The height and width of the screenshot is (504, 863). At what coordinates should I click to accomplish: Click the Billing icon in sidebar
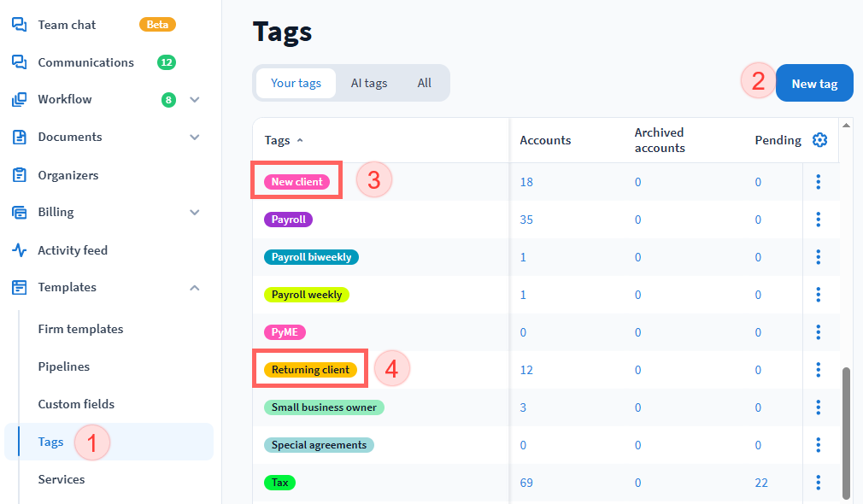click(x=19, y=212)
